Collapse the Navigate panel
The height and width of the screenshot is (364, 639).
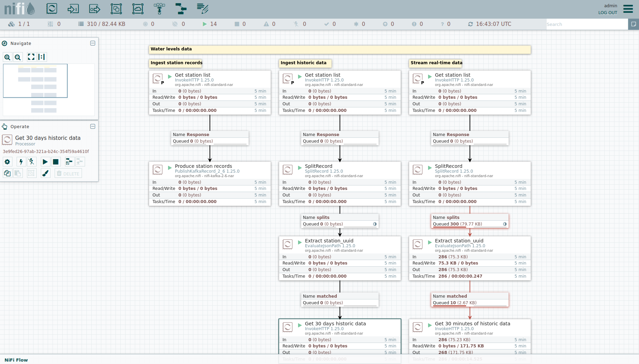point(93,43)
